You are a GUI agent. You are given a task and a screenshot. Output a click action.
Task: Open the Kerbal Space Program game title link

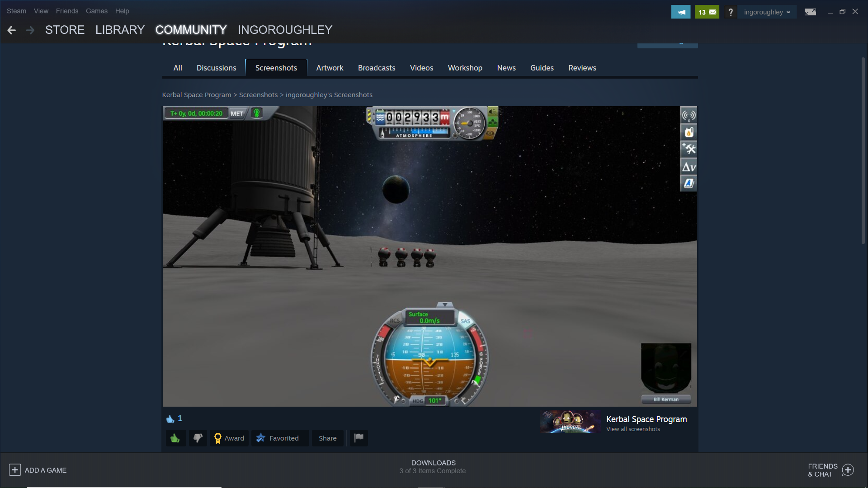[646, 419]
